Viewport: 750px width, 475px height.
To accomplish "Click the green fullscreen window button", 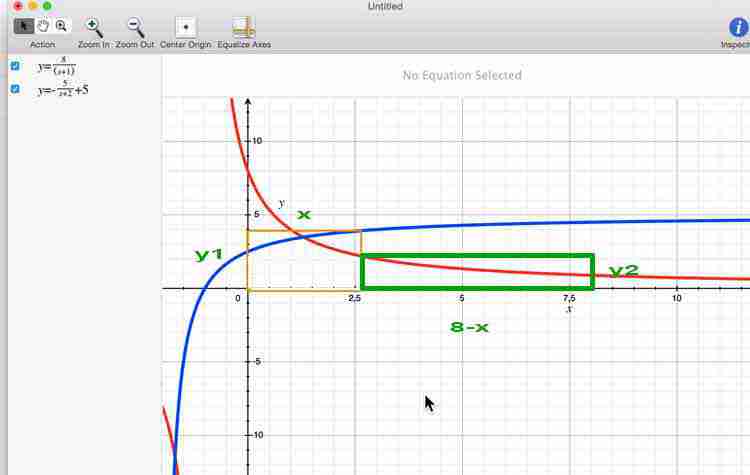I will point(47,6).
